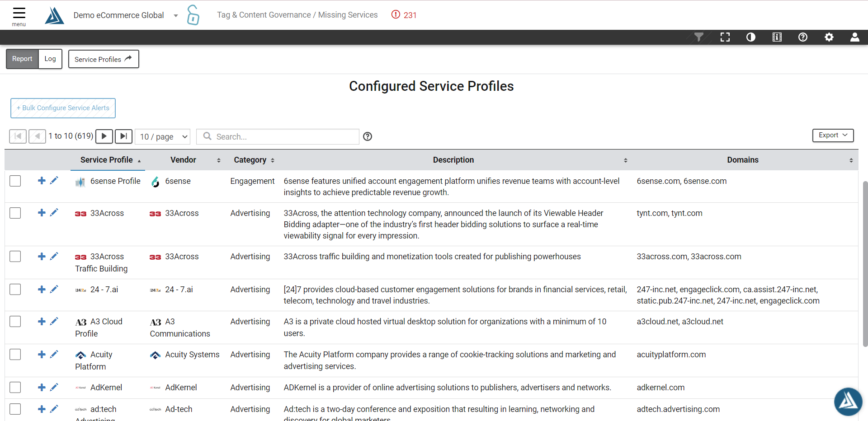
Task: Open user account icon
Action: pyautogui.click(x=855, y=37)
